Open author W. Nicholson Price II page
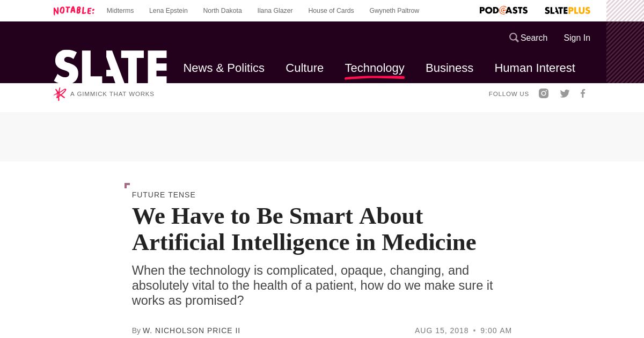Screen dimensions: 644x338 [192, 330]
